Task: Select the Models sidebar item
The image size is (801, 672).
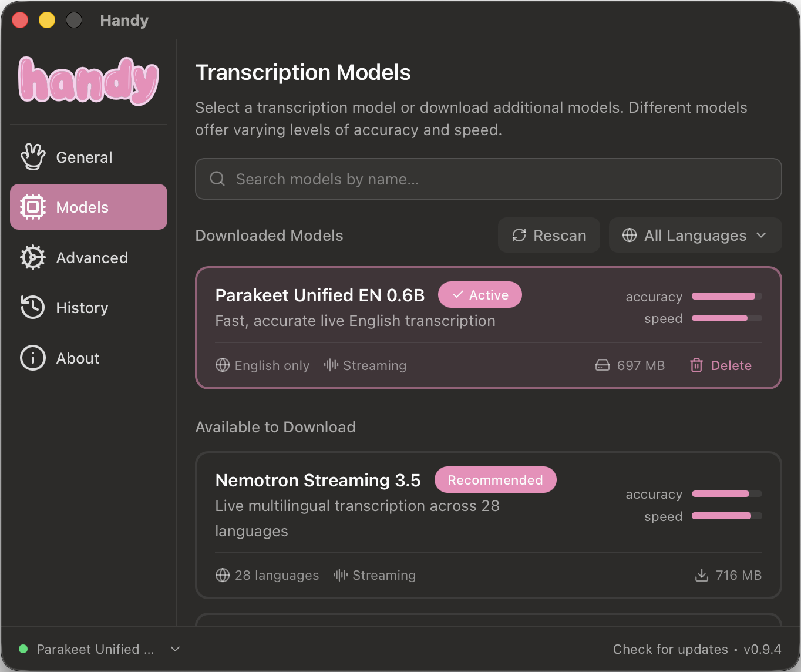Action: point(89,207)
